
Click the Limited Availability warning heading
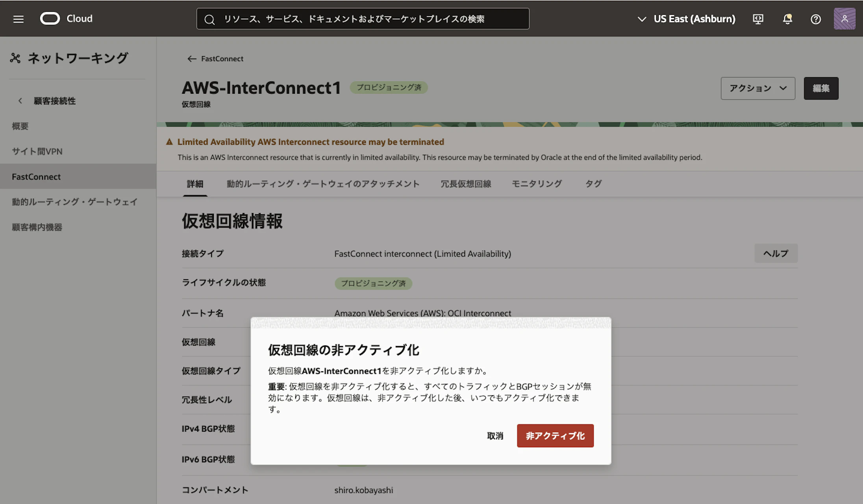point(311,142)
